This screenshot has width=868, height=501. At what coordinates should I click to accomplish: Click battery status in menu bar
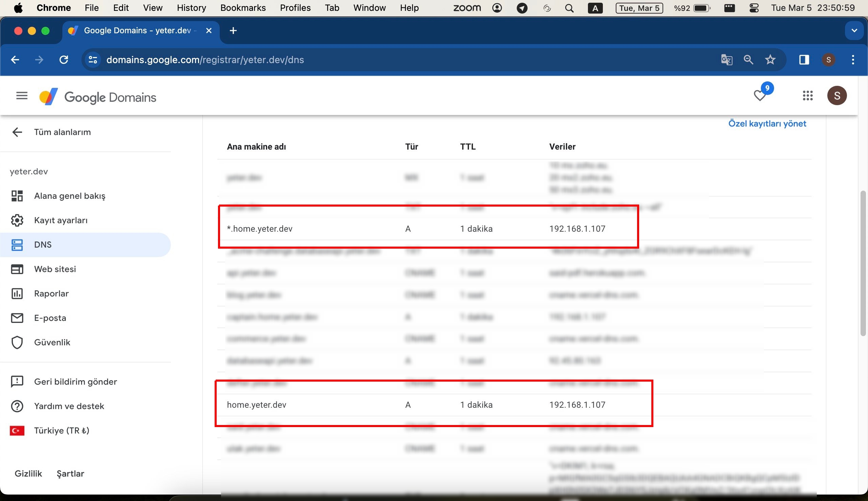tap(692, 8)
